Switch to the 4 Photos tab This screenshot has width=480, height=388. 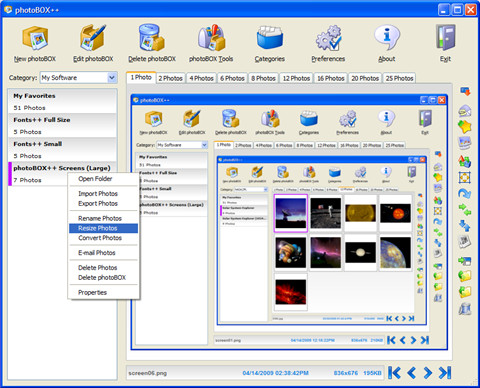pyautogui.click(x=201, y=78)
